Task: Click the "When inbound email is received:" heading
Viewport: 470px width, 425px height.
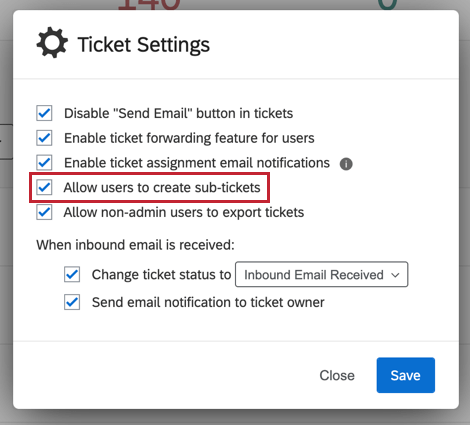Action: click(135, 245)
